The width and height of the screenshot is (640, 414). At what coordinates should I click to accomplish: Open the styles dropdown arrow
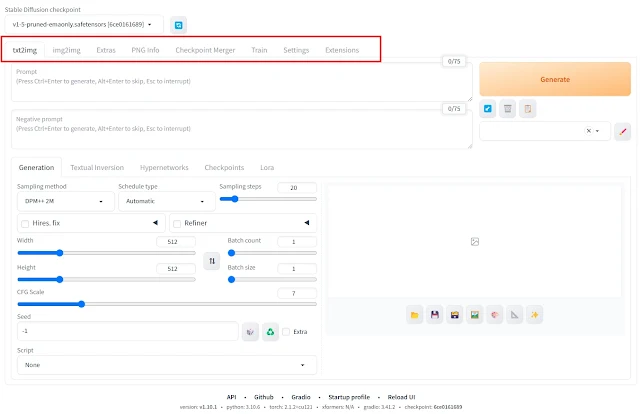598,131
